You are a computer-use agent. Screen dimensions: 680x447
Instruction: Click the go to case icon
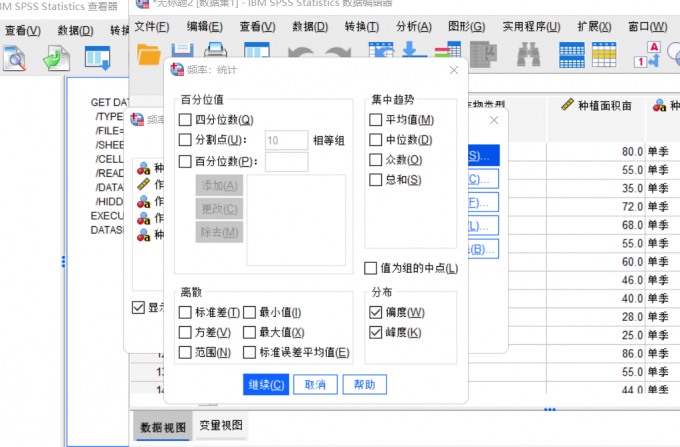pos(381,50)
